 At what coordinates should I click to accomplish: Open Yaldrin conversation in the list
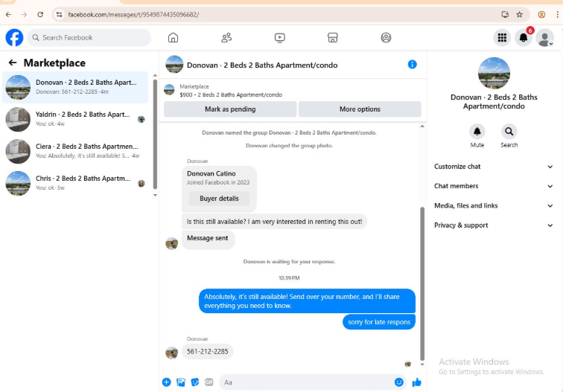pyautogui.click(x=75, y=119)
